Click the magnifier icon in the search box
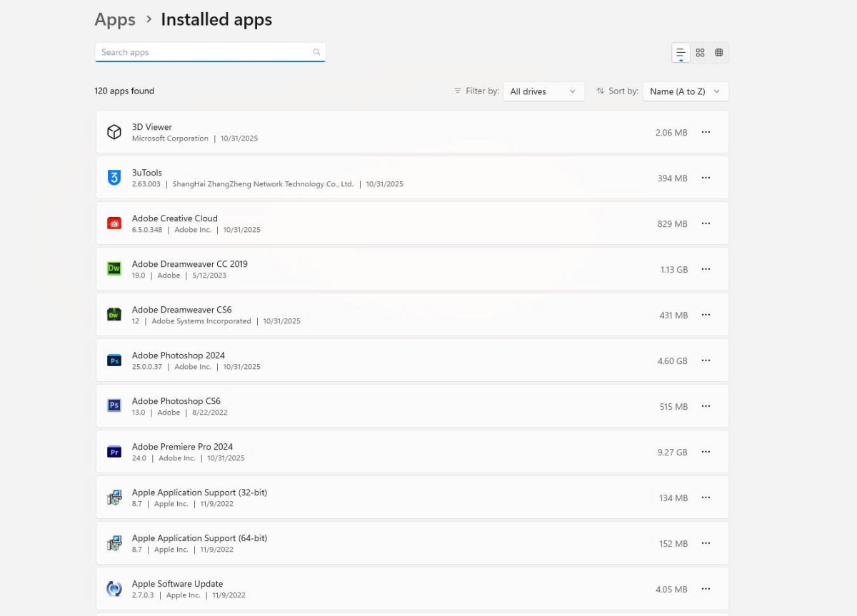The width and height of the screenshot is (857, 616). [316, 51]
